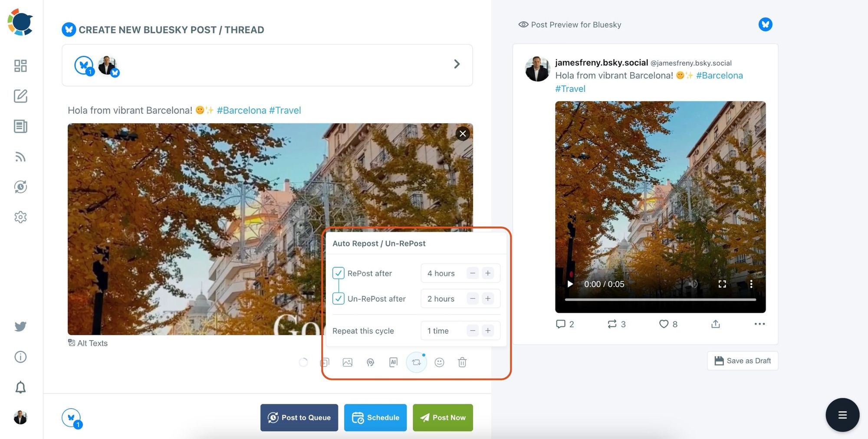Open the emoji picker icon

(x=439, y=362)
